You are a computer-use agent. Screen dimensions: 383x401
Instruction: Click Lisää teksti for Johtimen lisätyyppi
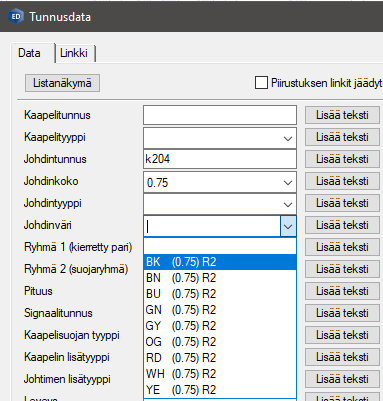coord(342,379)
